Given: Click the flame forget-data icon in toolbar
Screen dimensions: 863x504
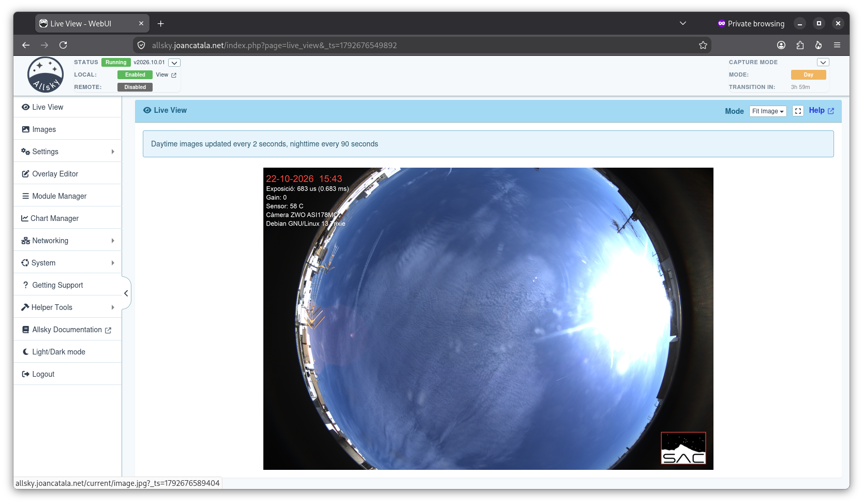Looking at the screenshot, I should [x=819, y=45].
